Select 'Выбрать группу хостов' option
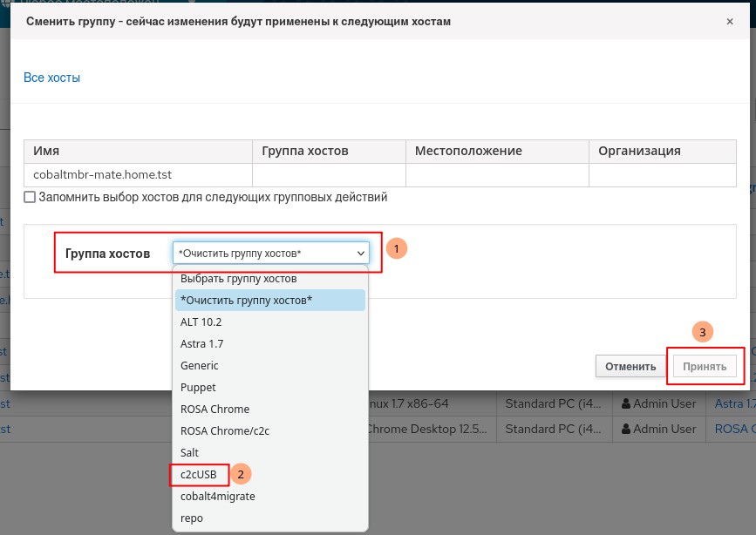Image resolution: width=756 pixels, height=535 pixels. [238, 279]
